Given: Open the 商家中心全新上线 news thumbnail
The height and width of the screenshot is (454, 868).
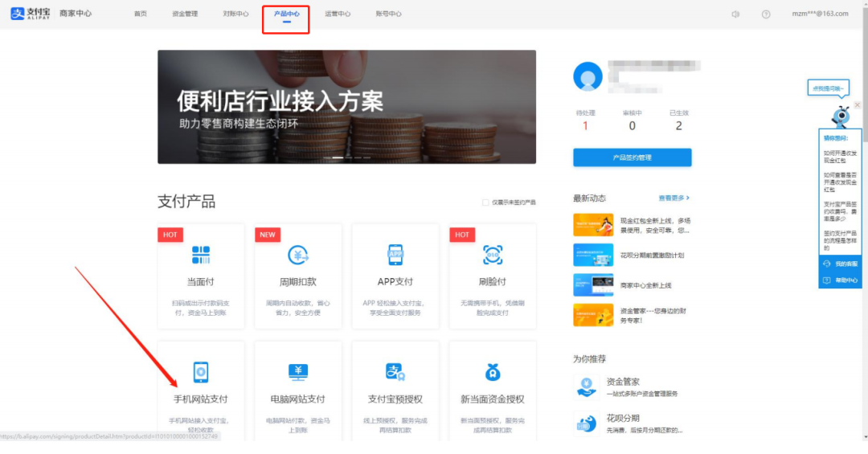Looking at the screenshot, I should [593, 284].
